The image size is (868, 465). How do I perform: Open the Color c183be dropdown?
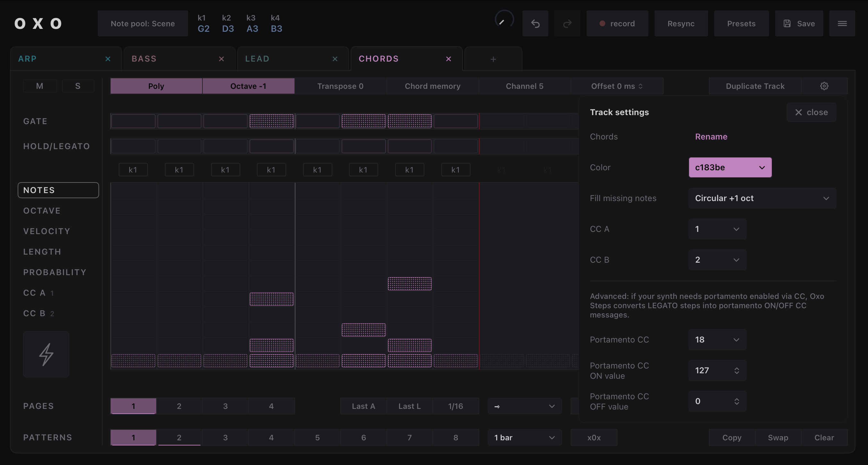coord(730,167)
